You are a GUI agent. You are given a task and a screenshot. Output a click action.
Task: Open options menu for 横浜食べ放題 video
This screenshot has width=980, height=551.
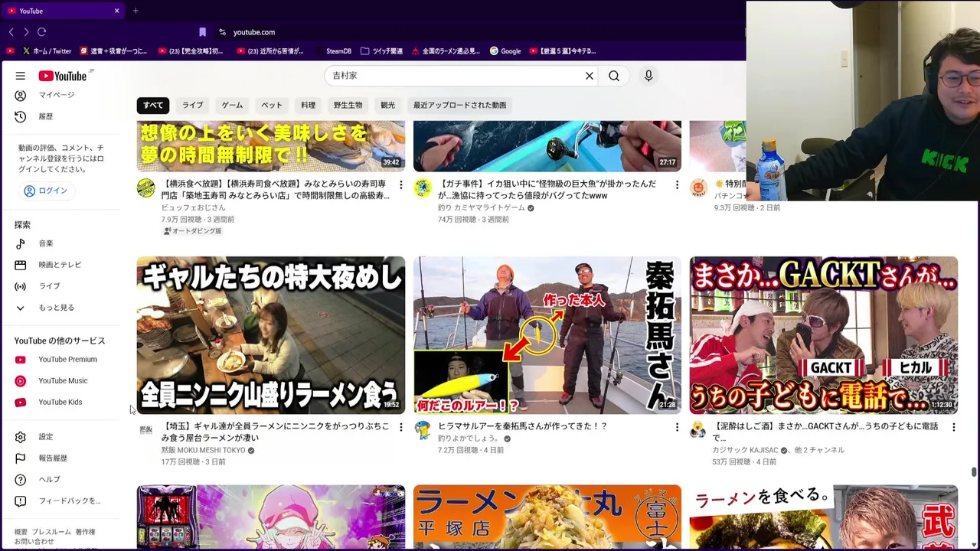[x=400, y=185]
